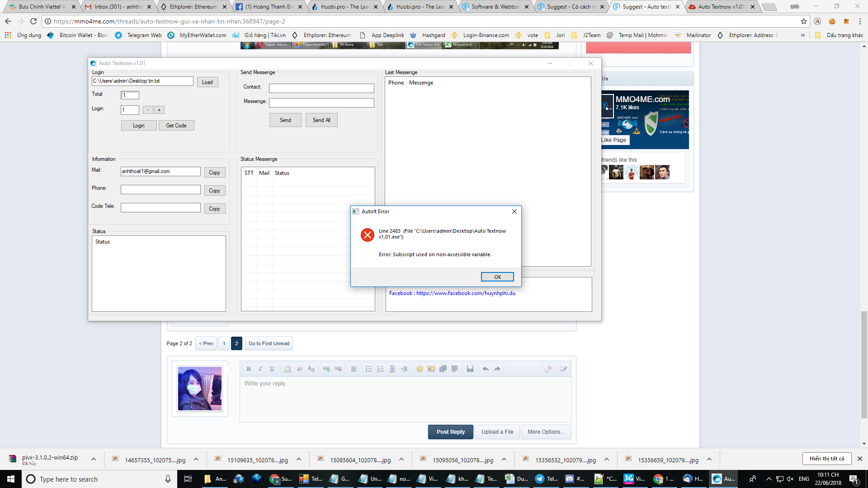Click the Facebook link huynhphi.du
Viewport: 868px width, 488px height.
point(465,293)
